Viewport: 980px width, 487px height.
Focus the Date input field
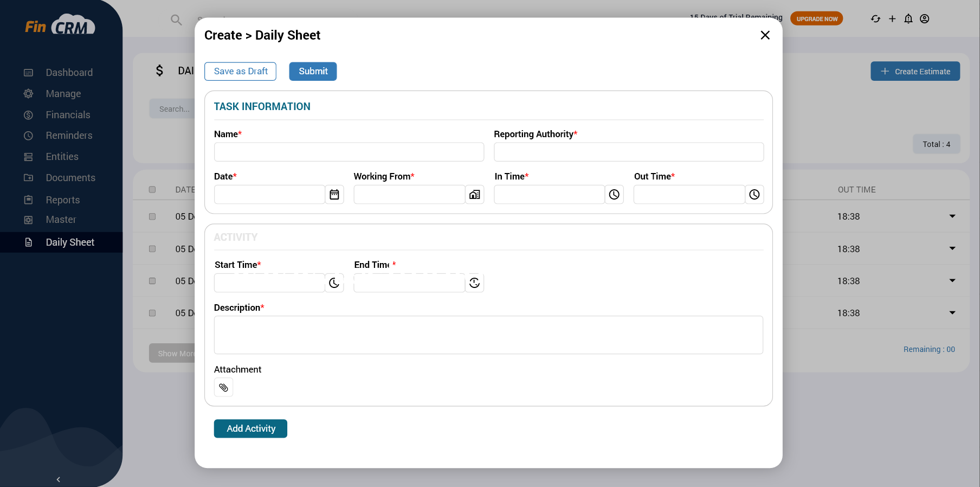pos(269,195)
